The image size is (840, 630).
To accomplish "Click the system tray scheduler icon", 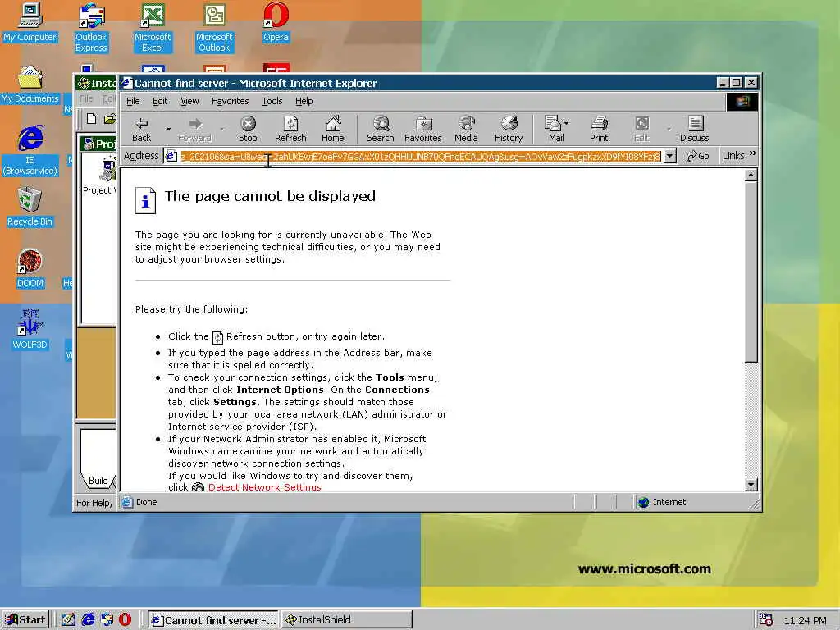I will 766,620.
